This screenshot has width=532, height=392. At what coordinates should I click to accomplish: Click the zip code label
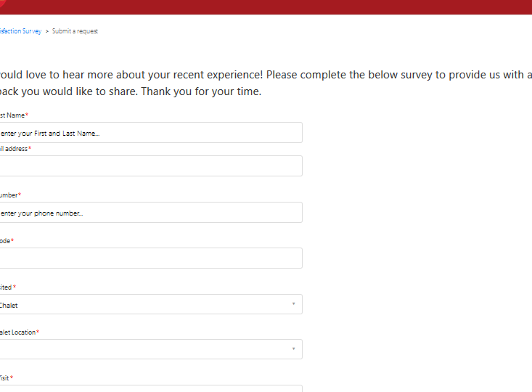click(5, 241)
